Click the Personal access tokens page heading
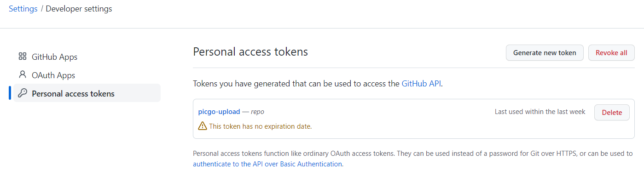The height and width of the screenshot is (171, 644). coord(250,51)
